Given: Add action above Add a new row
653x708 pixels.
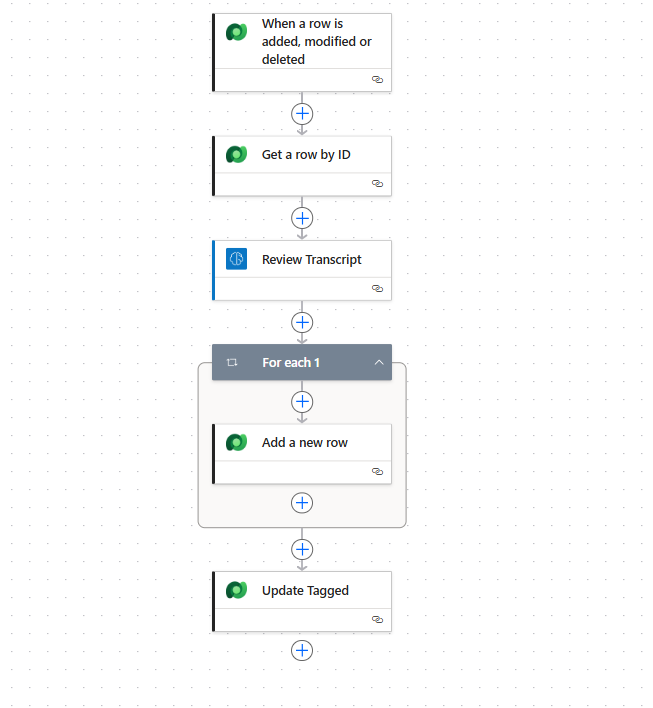Looking at the screenshot, I should 302,402.
